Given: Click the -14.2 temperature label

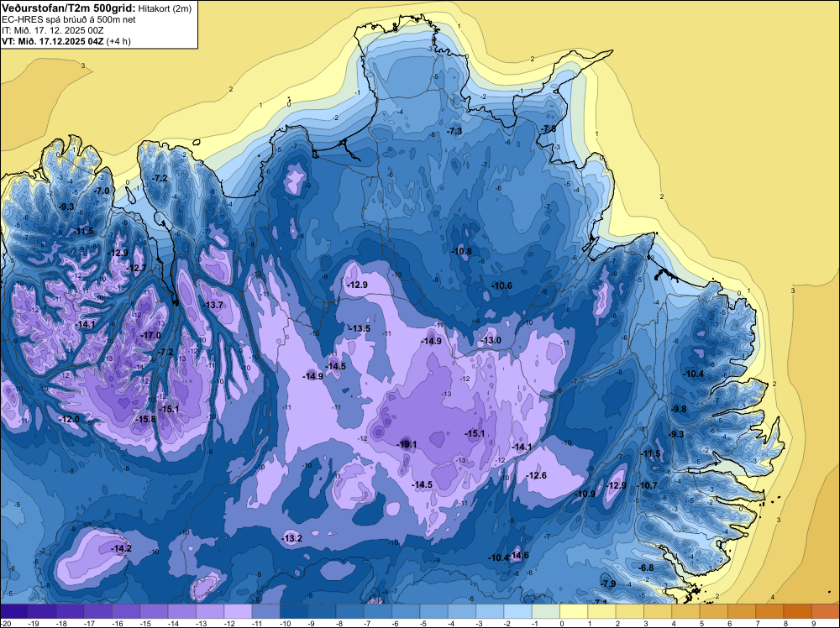Looking at the screenshot, I should click(x=122, y=548).
